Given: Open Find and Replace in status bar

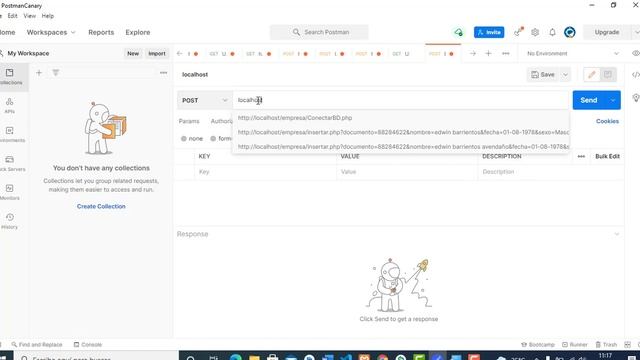Looking at the screenshot, I should [37, 345].
